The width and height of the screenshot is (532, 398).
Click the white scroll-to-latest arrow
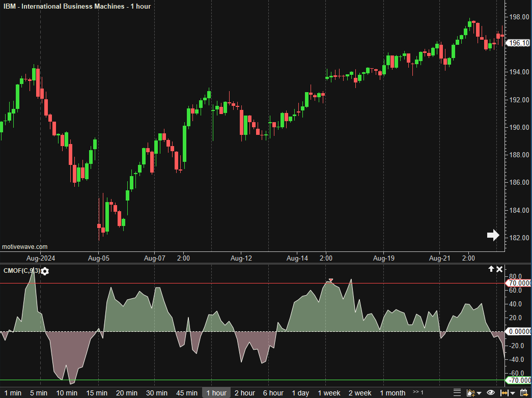click(x=493, y=235)
